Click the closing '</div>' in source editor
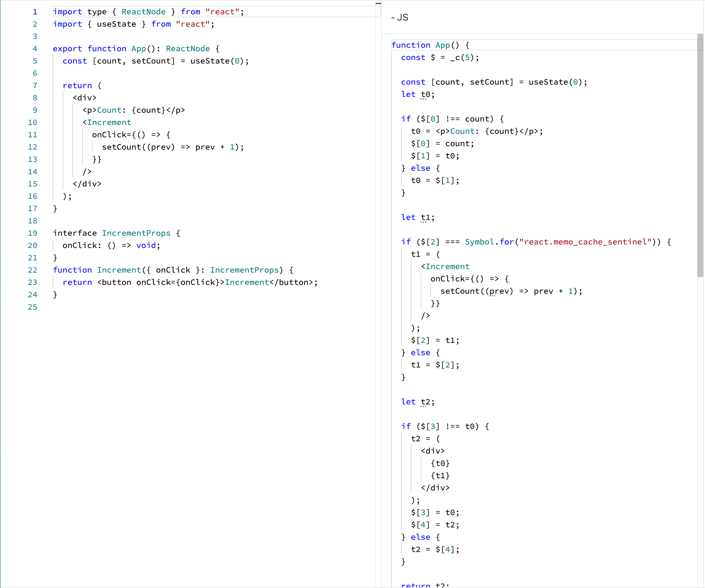 [x=87, y=184]
